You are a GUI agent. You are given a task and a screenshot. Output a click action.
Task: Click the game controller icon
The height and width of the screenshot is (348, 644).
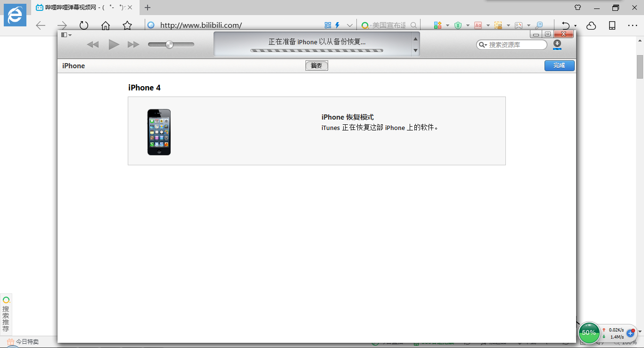click(x=519, y=25)
